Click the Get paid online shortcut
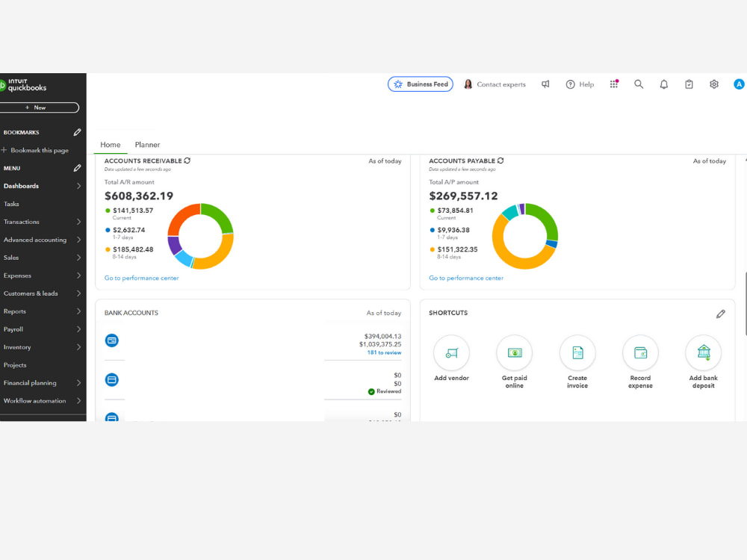The height and width of the screenshot is (560, 747). coord(515,362)
